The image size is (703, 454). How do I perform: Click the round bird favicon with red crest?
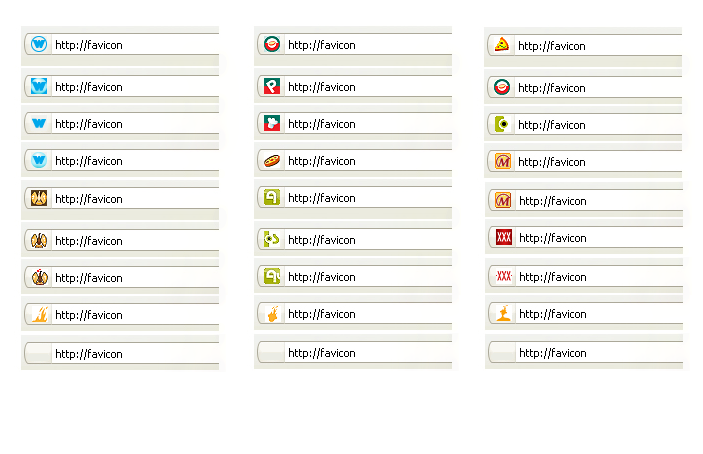coord(39,278)
